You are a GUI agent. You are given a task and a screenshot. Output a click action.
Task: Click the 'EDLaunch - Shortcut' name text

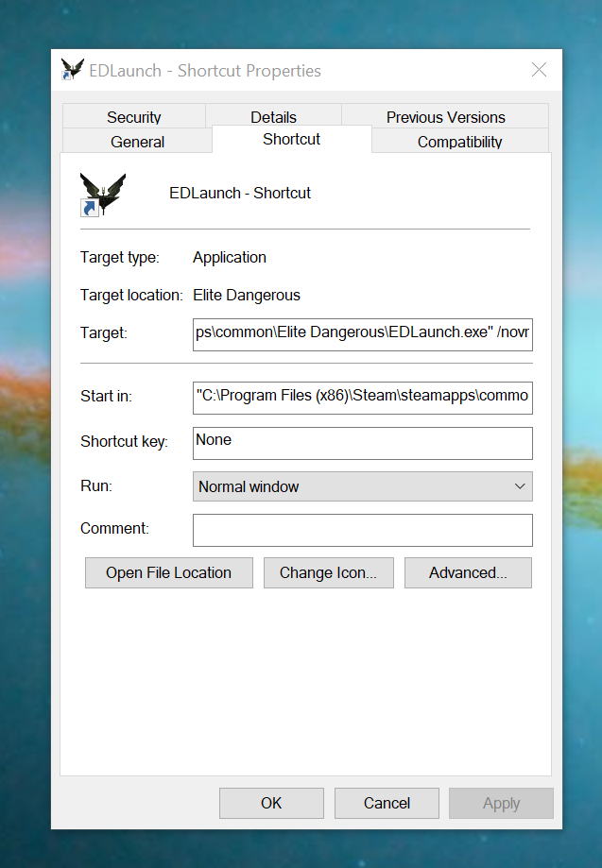(240, 193)
